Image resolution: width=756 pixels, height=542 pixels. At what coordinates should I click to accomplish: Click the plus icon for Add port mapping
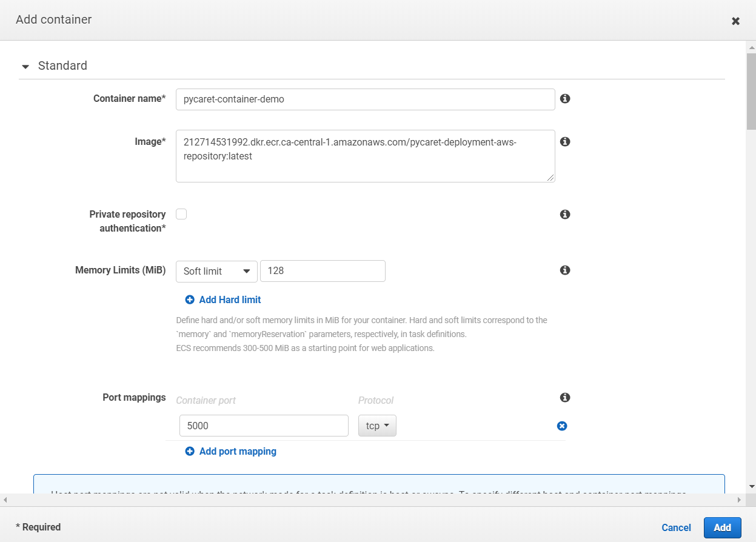pos(190,451)
